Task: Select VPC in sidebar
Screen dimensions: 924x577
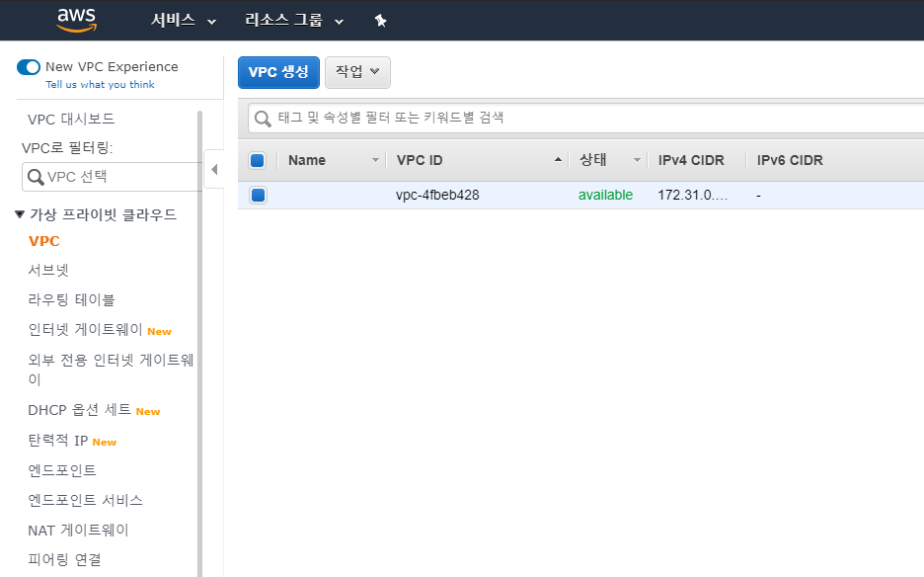Action: 44,241
